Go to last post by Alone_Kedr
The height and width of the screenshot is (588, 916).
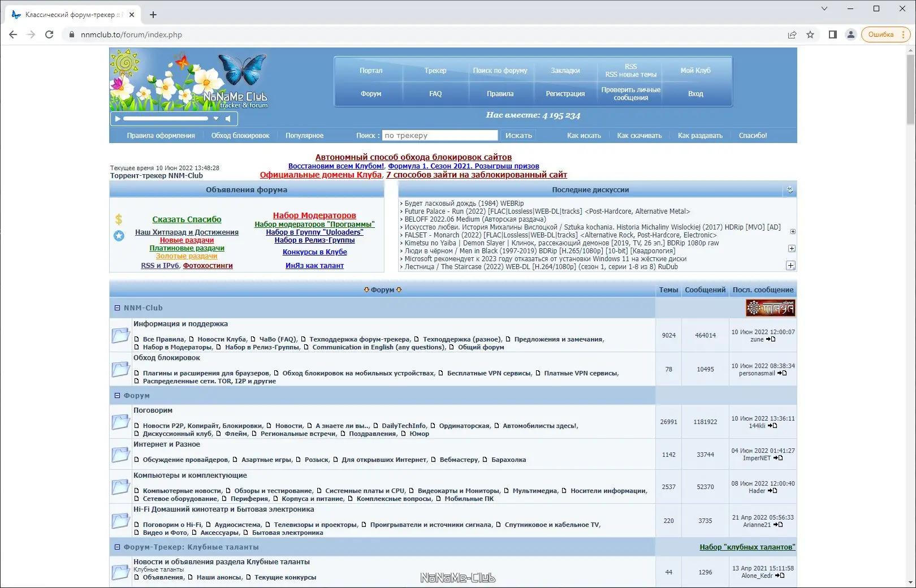point(780,576)
